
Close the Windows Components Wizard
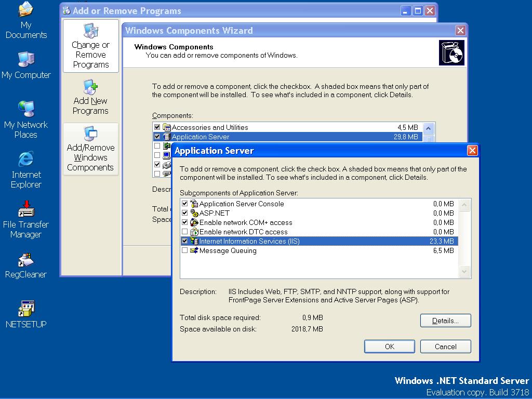[x=460, y=31]
